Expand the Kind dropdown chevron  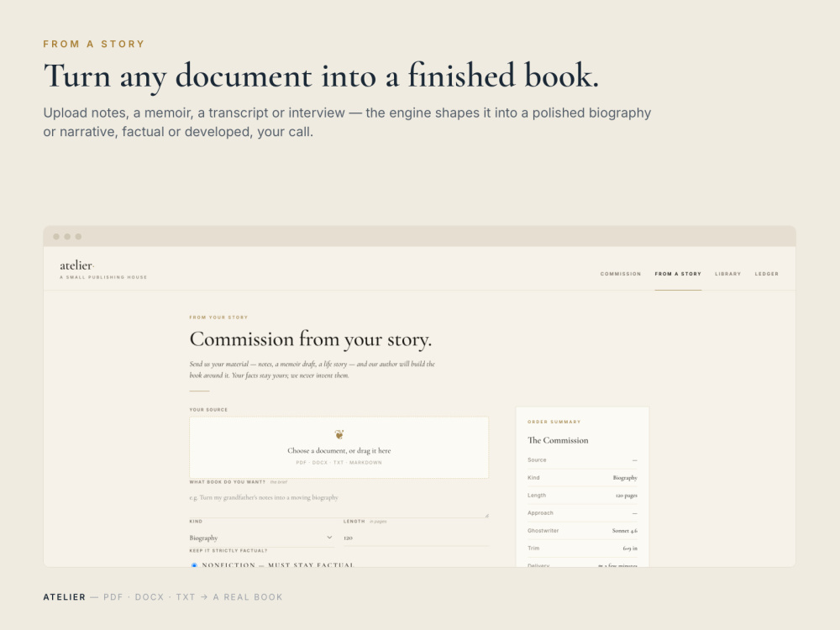329,538
